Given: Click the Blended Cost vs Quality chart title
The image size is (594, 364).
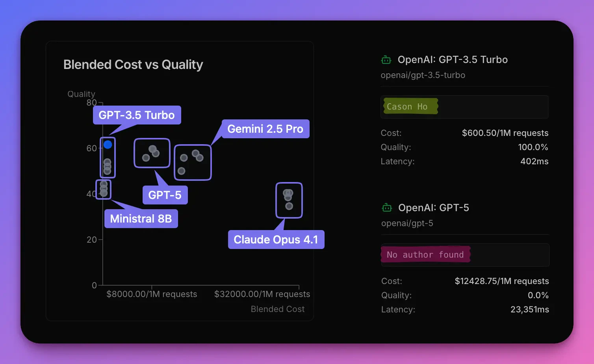Looking at the screenshot, I should [133, 64].
